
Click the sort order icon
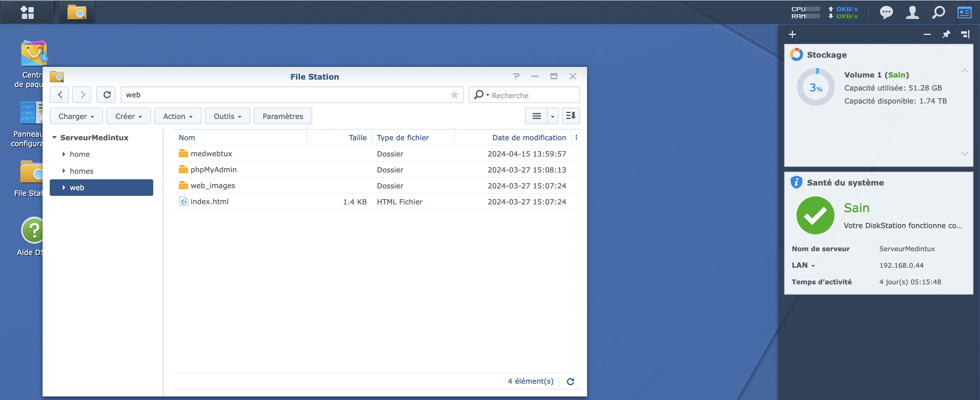[571, 116]
